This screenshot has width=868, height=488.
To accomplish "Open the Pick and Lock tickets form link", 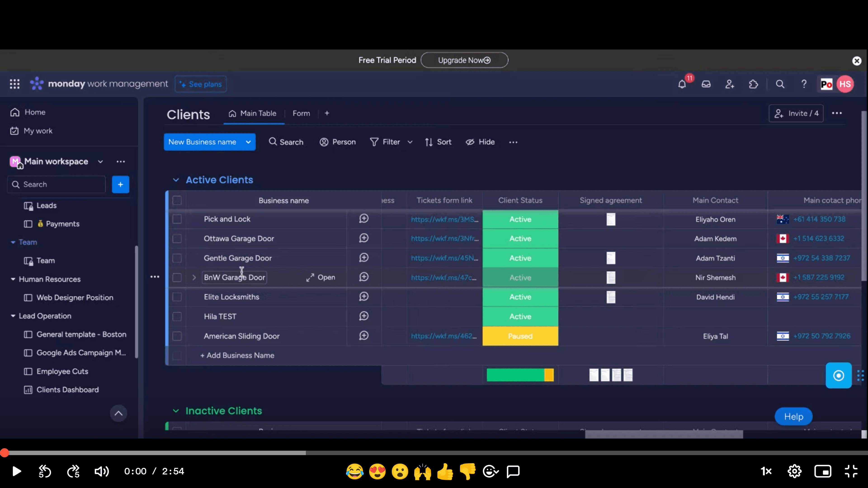I will pyautogui.click(x=444, y=219).
